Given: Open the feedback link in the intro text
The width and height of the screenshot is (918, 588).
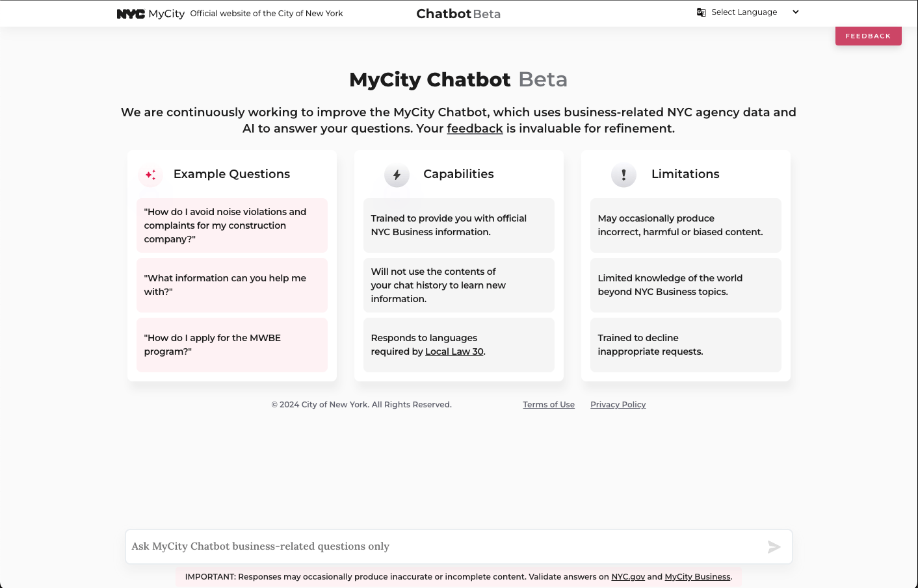Looking at the screenshot, I should click(x=475, y=128).
